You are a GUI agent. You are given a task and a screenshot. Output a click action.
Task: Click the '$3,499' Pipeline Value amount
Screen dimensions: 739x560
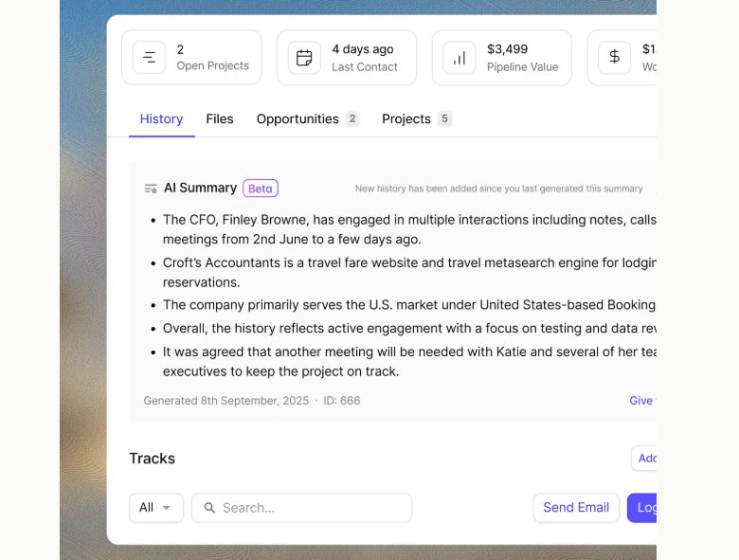point(507,49)
